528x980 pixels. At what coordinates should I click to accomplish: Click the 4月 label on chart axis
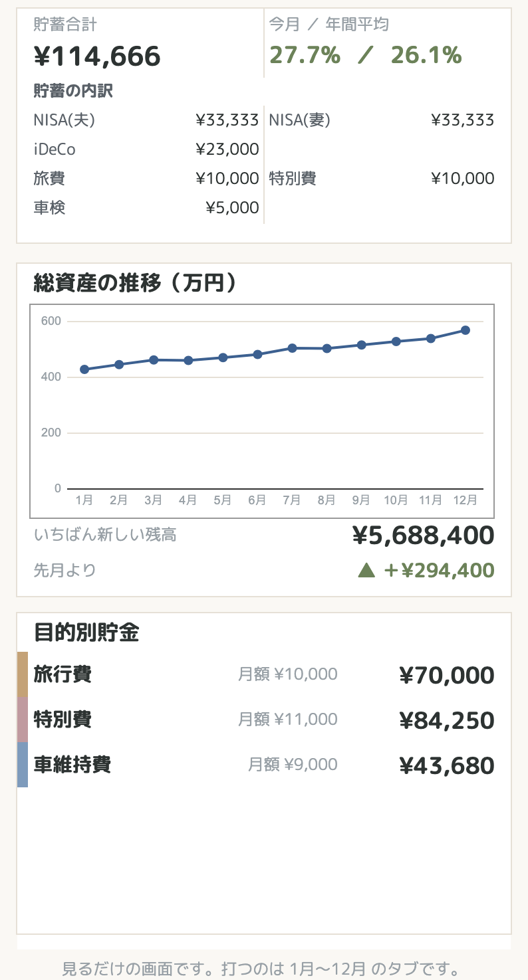click(x=188, y=500)
